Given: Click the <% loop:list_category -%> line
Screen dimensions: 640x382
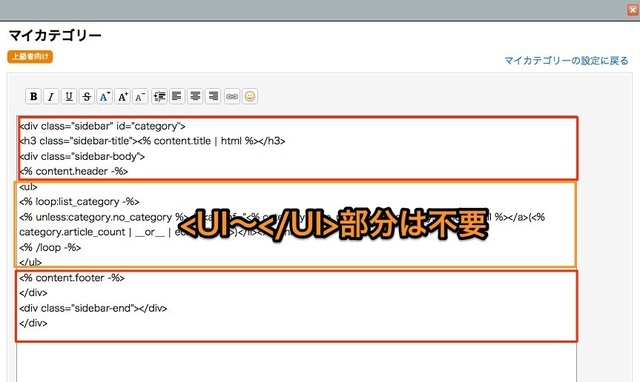Looking at the screenshot, I should pyautogui.click(x=79, y=202).
